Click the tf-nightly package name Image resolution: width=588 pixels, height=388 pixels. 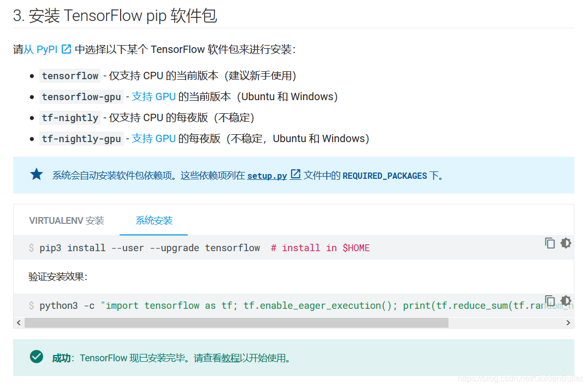(70, 118)
